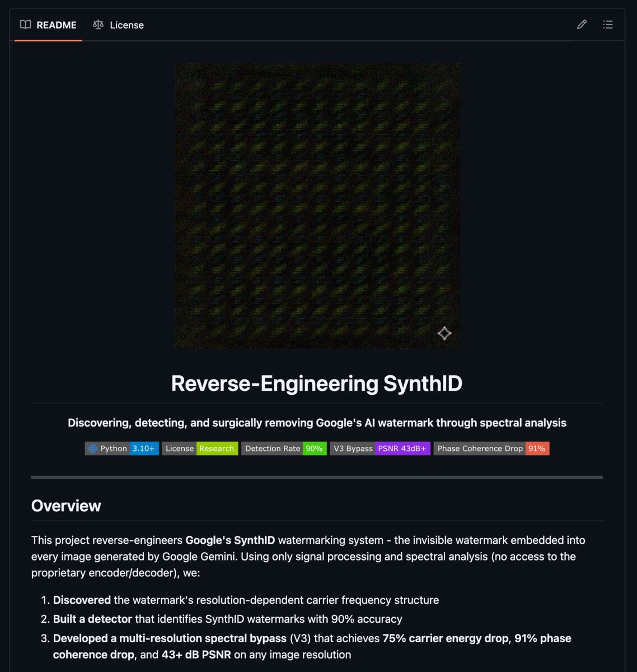Open the README tab
This screenshot has width=637, height=672.
click(x=48, y=25)
